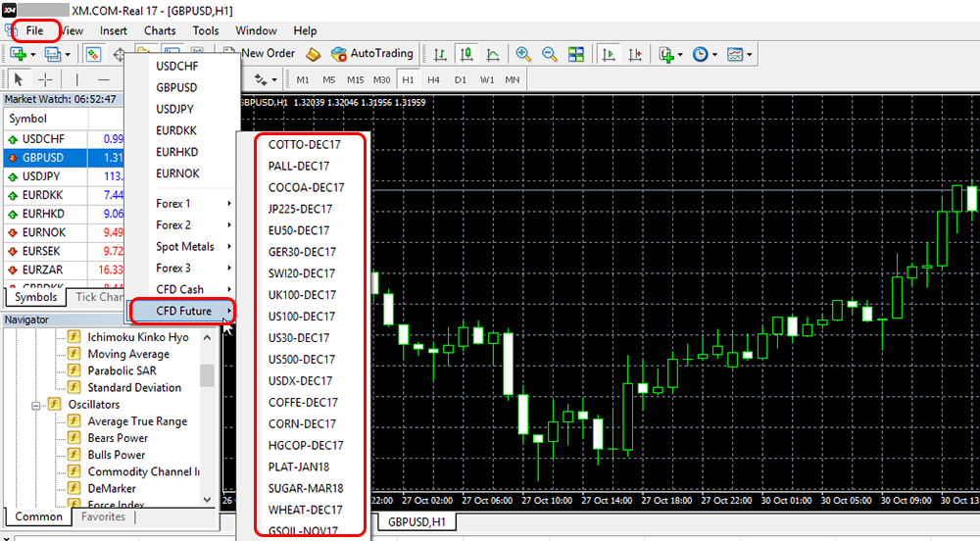This screenshot has width=980, height=541.
Task: Select the Cursor arrow tool
Action: pyautogui.click(x=18, y=80)
